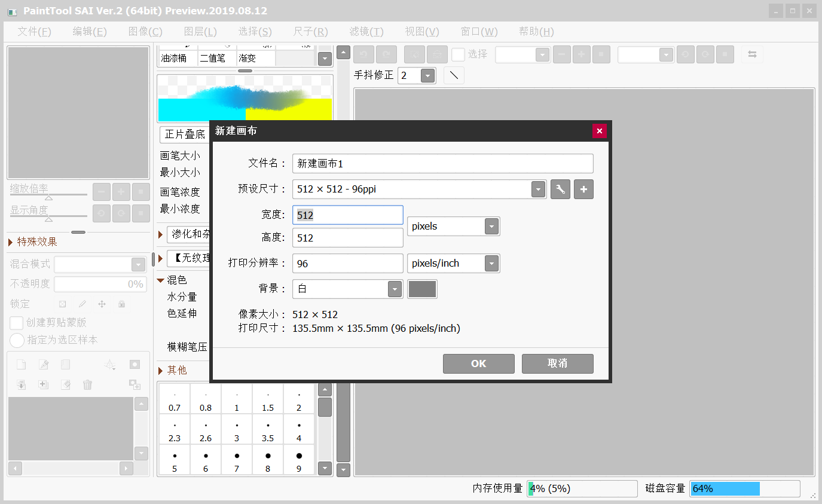
Task: Open the 视图(V) menu
Action: pos(422,32)
